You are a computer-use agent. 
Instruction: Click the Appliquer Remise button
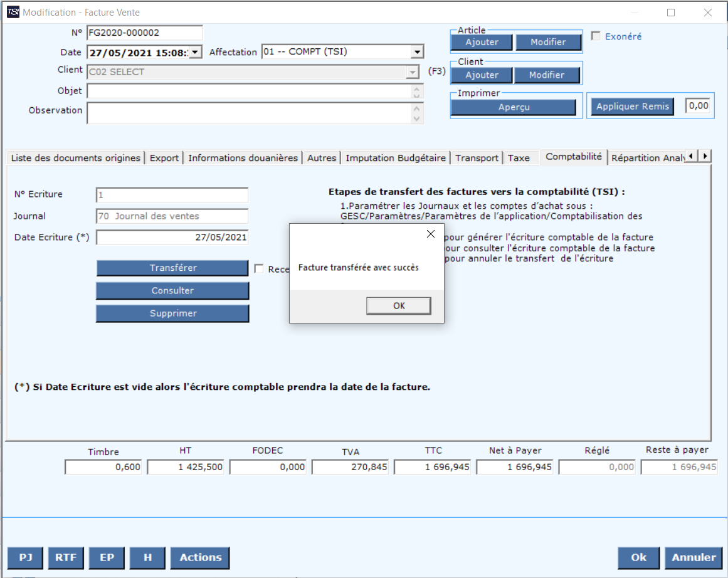pos(632,107)
